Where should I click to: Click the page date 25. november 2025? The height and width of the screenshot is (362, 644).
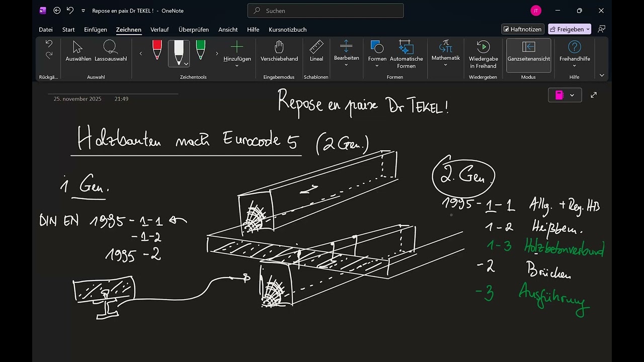(x=77, y=99)
